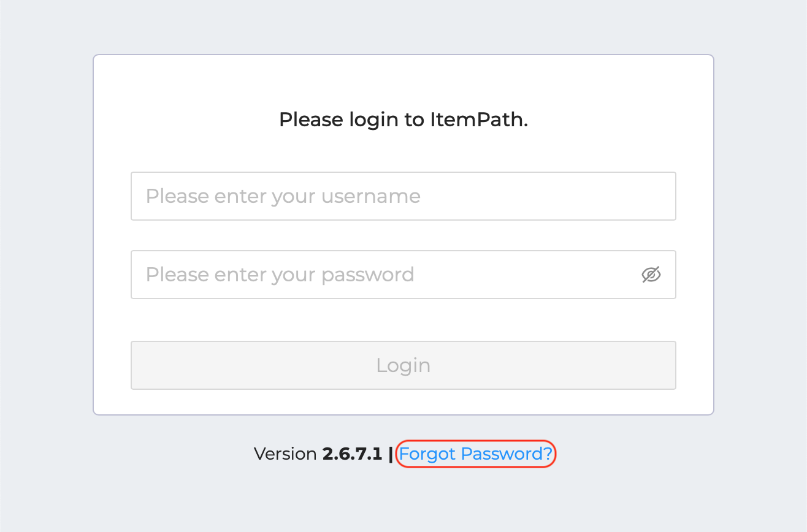
Task: Click the separator between version and link
Action: coord(392,454)
